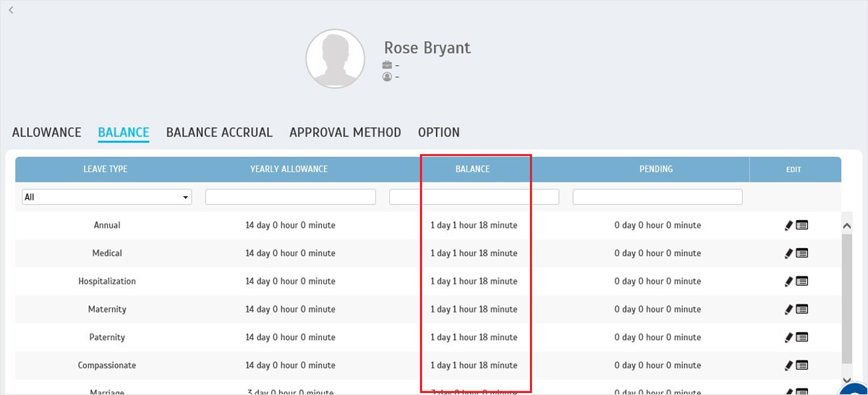Open the Paternity details list icon
Image resolution: width=868 pixels, height=395 pixels.
[802, 338]
